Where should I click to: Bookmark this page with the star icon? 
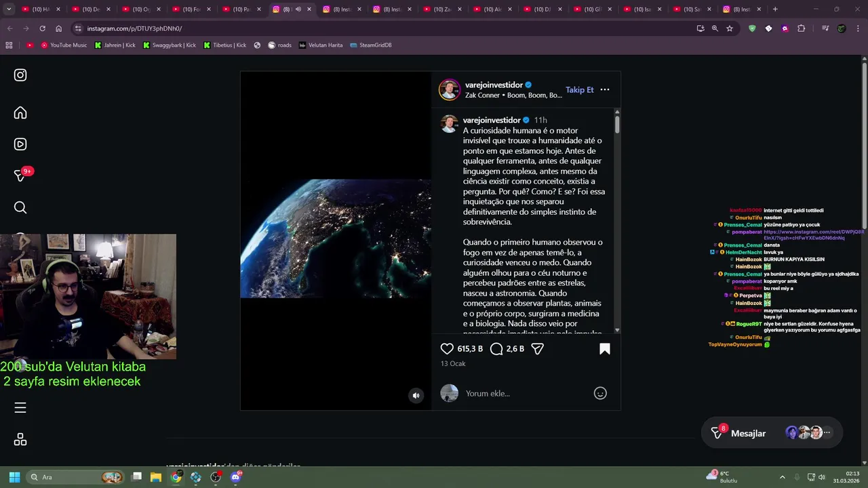click(x=730, y=28)
